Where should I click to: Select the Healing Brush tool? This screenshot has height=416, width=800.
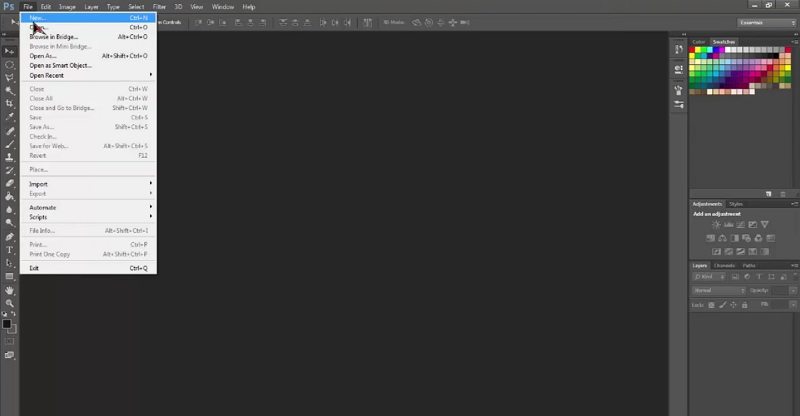tap(9, 131)
